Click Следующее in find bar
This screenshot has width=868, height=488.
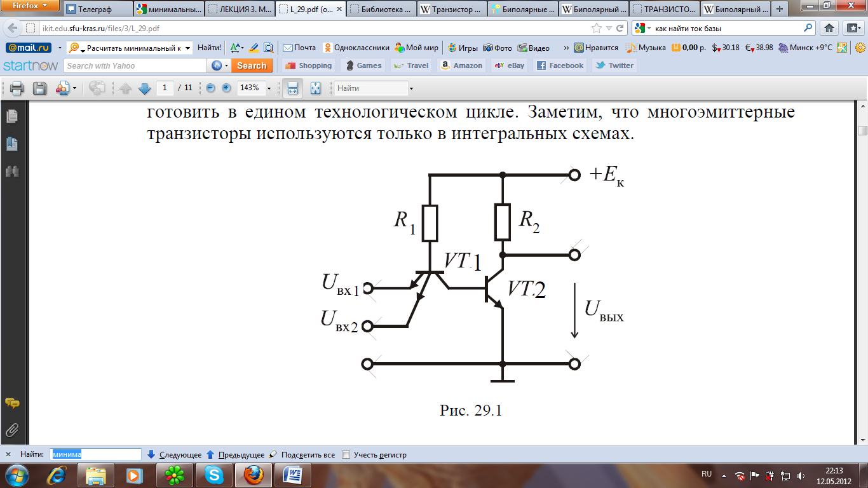click(x=175, y=454)
